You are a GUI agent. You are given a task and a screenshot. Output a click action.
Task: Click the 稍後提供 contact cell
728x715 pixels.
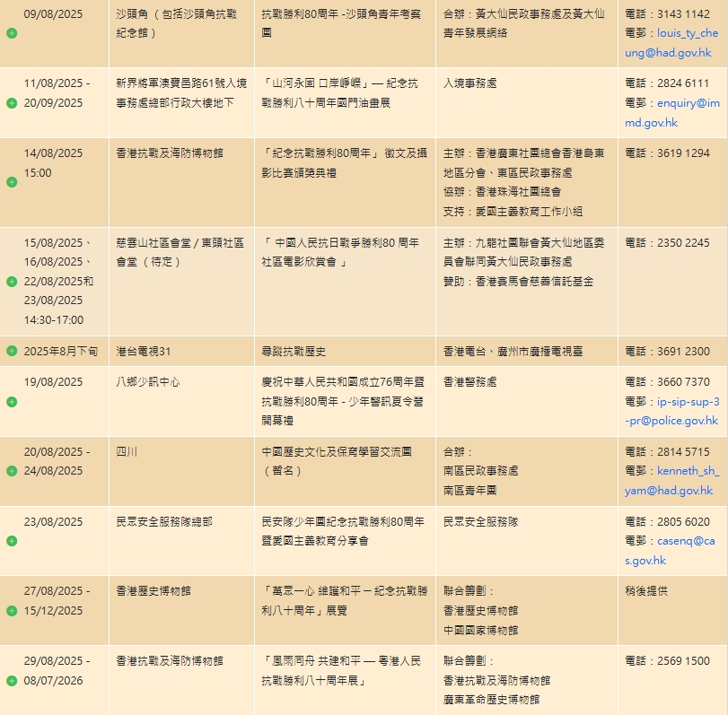point(646,591)
